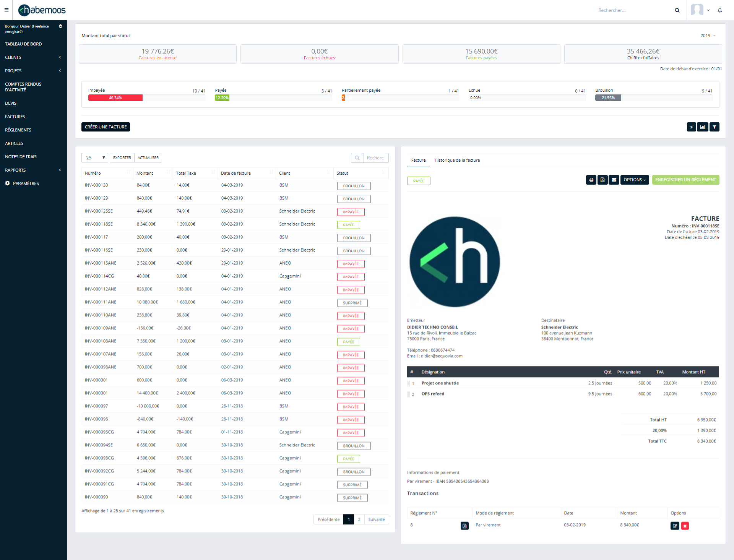Screen dimensions: 734x560
Task: Expand OPTIONS dropdown menu
Action: click(x=635, y=180)
